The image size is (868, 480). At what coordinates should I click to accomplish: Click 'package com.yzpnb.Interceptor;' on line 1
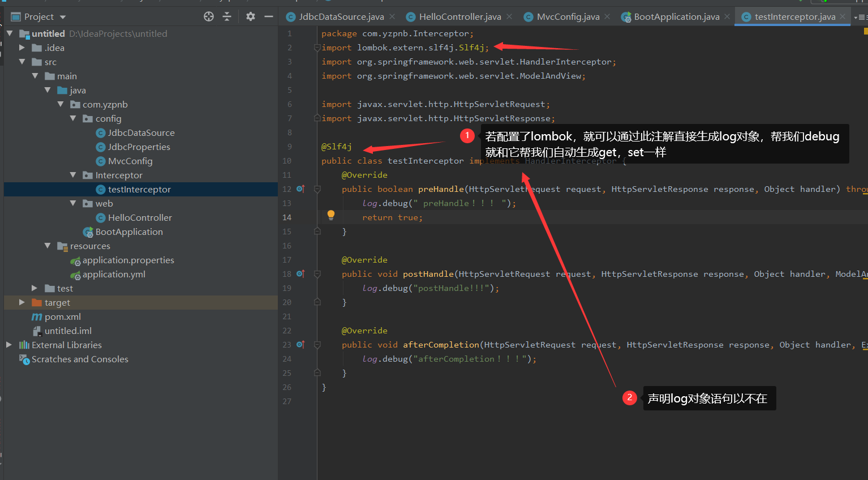click(x=398, y=33)
